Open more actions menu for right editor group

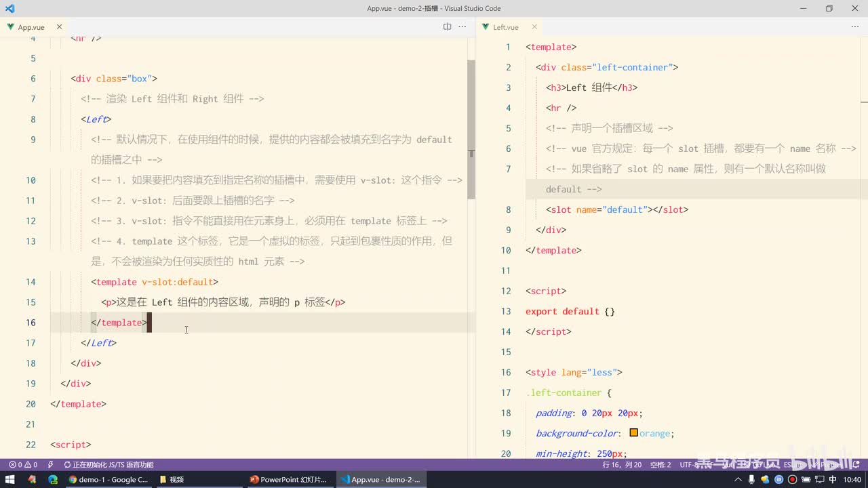coord(854,27)
